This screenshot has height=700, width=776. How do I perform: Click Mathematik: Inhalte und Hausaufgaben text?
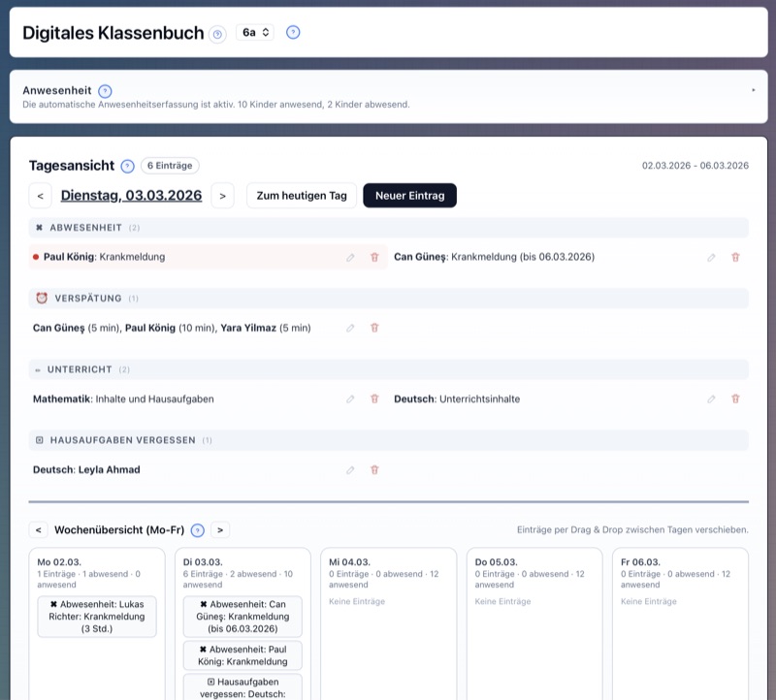pos(123,399)
